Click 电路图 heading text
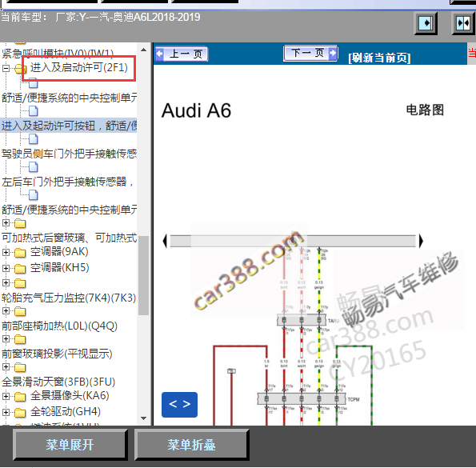This screenshot has width=476, height=468. (x=425, y=110)
